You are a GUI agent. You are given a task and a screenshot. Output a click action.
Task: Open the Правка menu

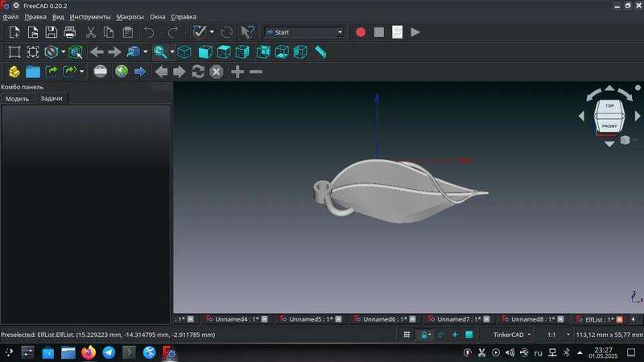tap(35, 17)
